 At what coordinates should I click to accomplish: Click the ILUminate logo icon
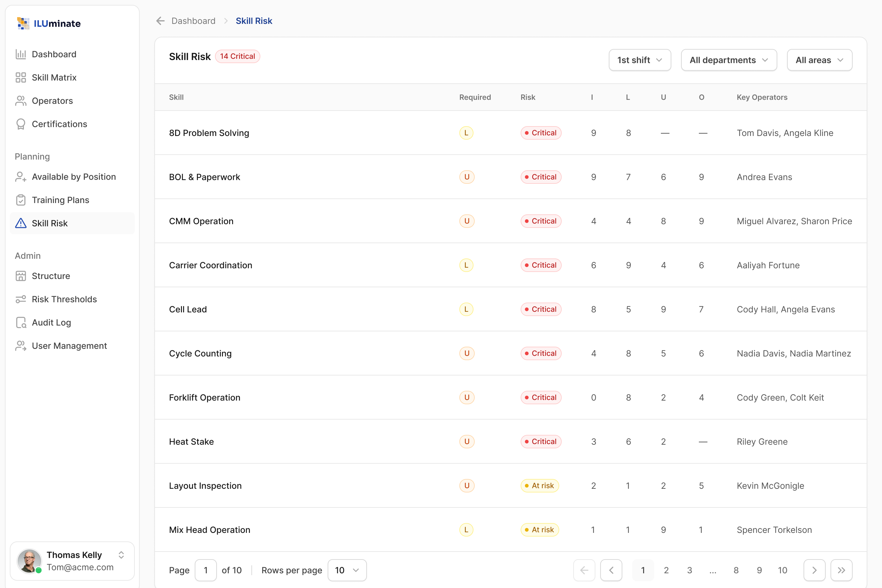[23, 23]
